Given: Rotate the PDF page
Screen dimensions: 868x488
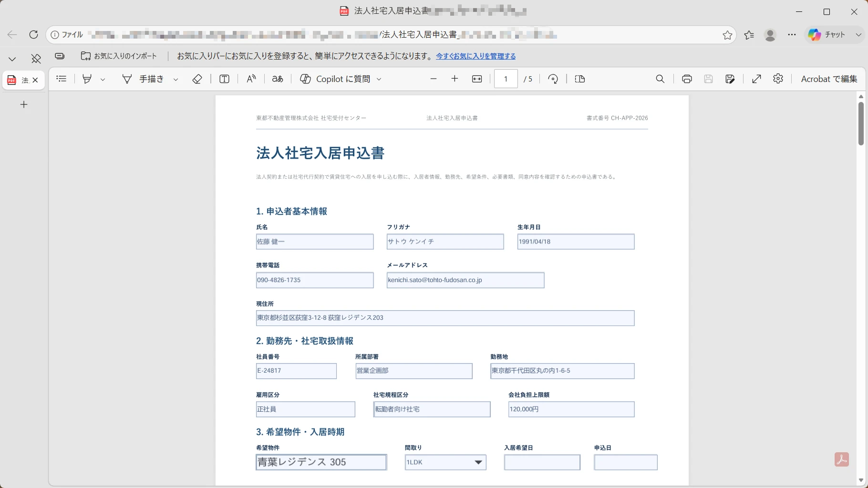Looking at the screenshot, I should (553, 79).
